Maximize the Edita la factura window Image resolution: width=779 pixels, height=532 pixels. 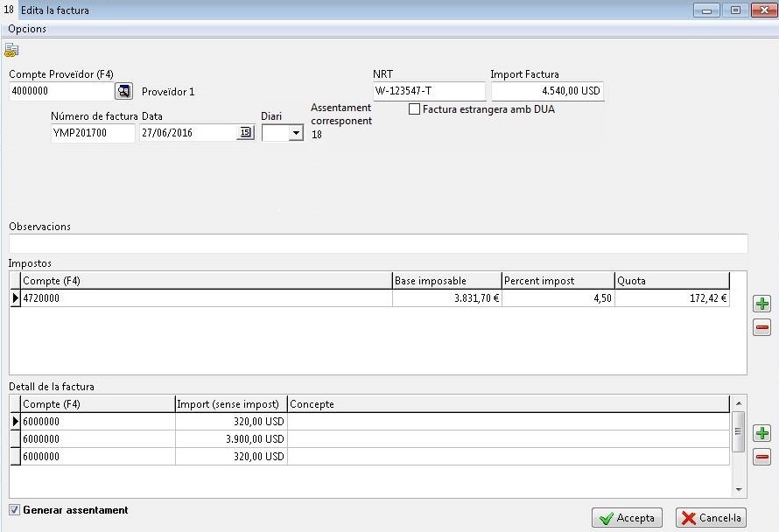click(x=735, y=10)
